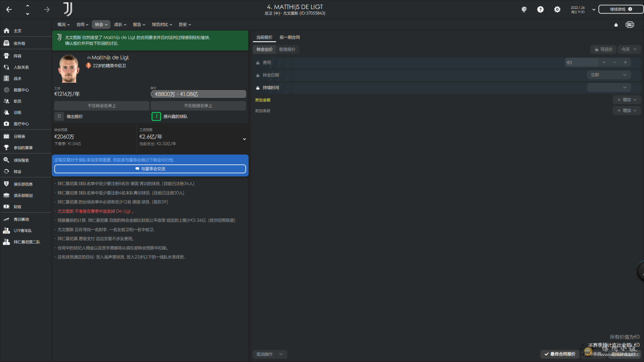This screenshot has width=644, height=362.
Task: Open the dropdown arrow beside 取消操作
Action: pos(281,354)
